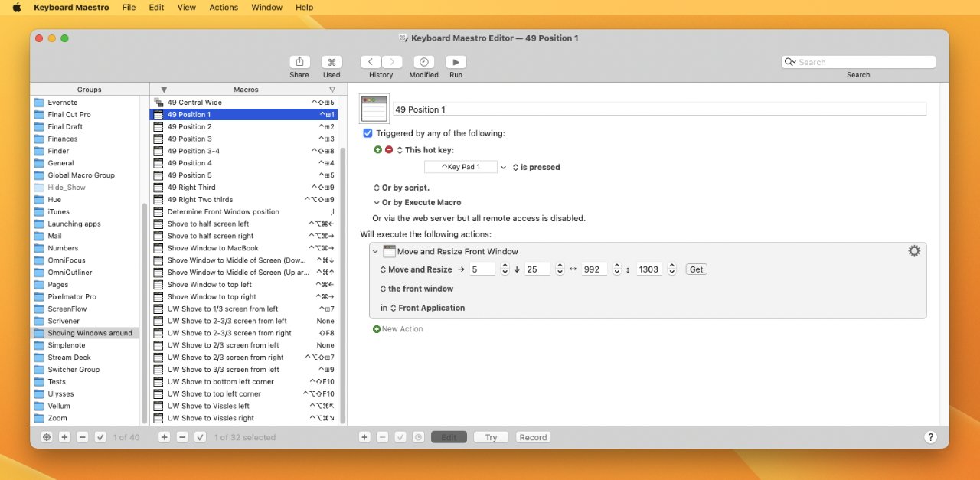The height and width of the screenshot is (480, 980).
Task: Go back in History
Action: click(x=371, y=62)
